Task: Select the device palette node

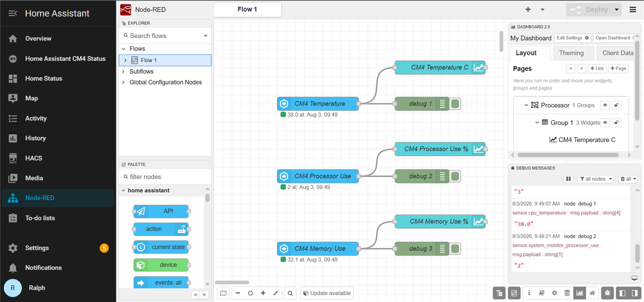Action: click(x=161, y=265)
